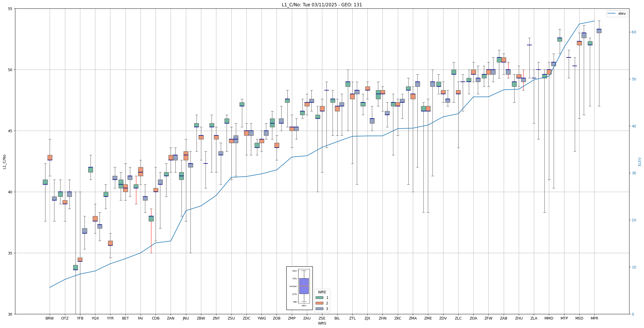This screenshot has height=328, width=644.
Task: Click the orange WRE 2 legend swatch
Action: click(x=319, y=303)
